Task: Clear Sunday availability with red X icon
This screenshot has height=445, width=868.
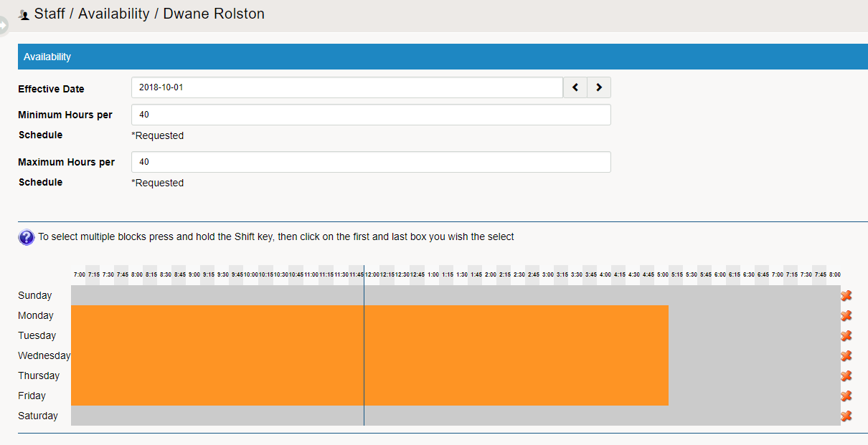Action: [846, 295]
